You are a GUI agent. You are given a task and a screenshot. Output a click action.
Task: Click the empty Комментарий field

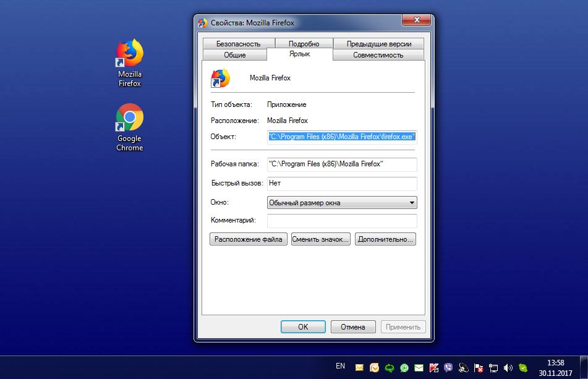tap(342, 221)
